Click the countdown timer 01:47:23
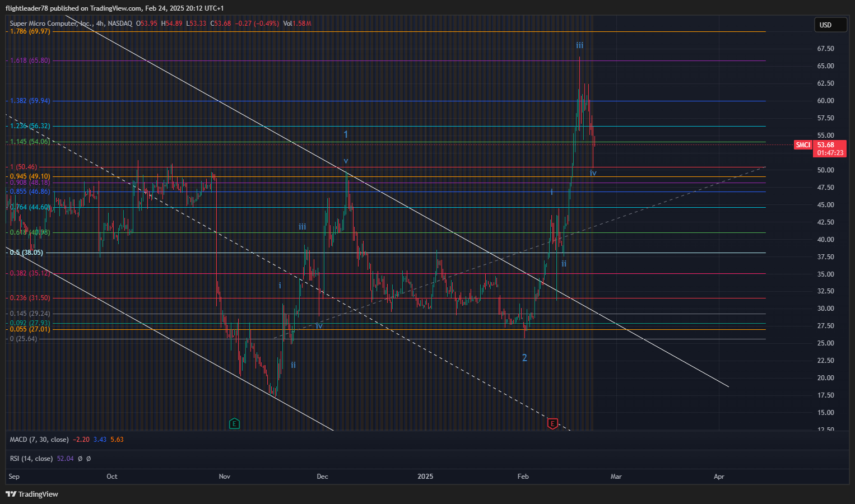Image resolution: width=855 pixels, height=504 pixels. [x=830, y=152]
